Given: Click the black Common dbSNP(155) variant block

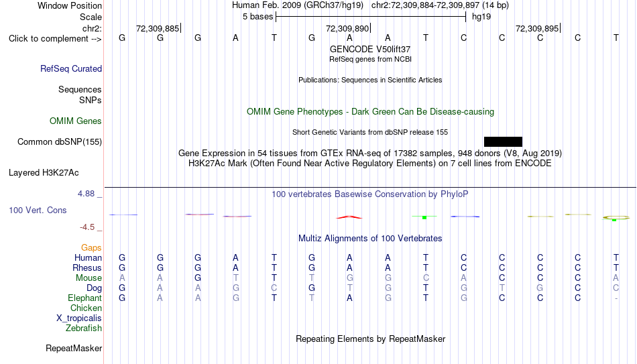Looking at the screenshot, I should pyautogui.click(x=503, y=142).
